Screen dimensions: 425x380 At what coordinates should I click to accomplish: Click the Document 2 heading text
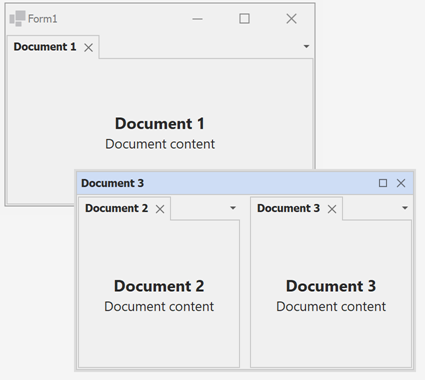click(x=159, y=286)
